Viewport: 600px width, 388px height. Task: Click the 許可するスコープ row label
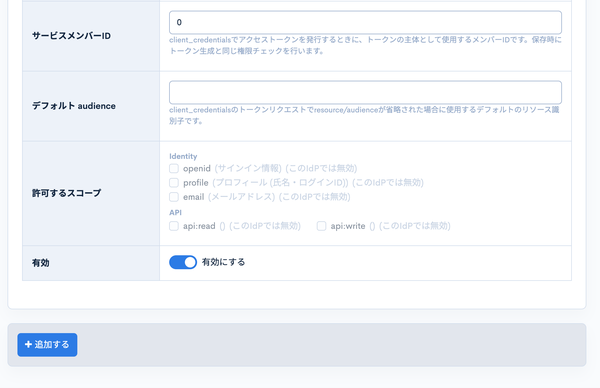67,193
